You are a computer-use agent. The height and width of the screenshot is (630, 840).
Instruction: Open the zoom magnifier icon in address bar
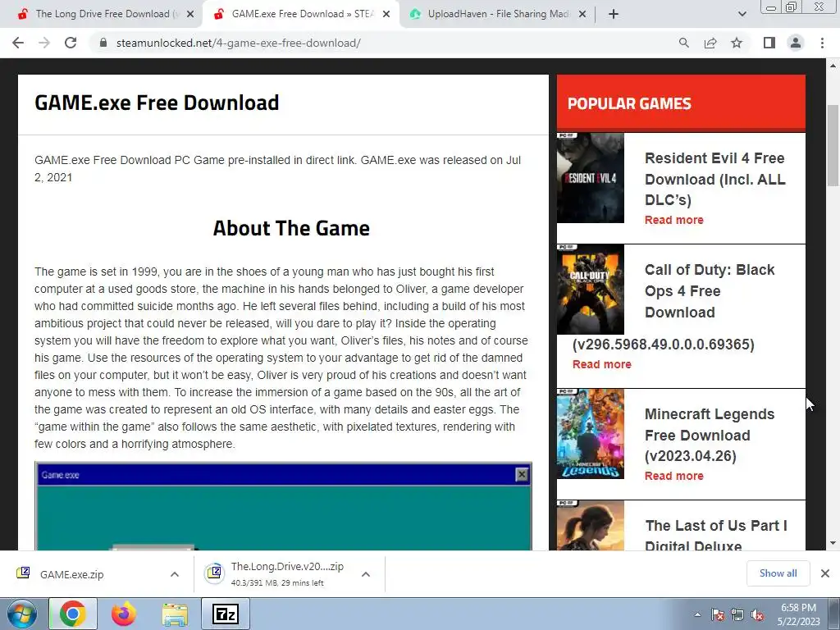[683, 43]
